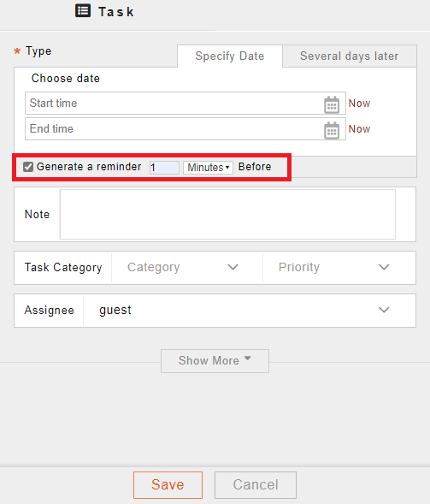430x504 pixels.
Task: Click the Task list icon in header
Action: 83,10
